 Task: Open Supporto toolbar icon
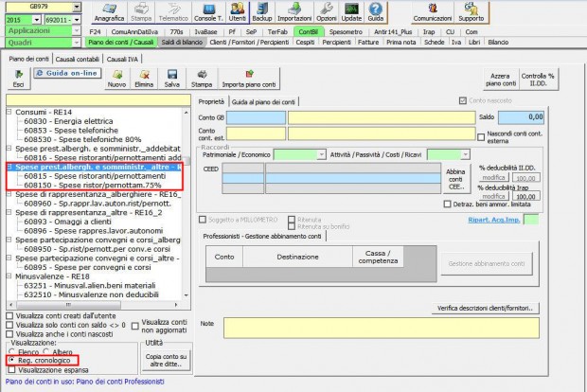click(471, 12)
